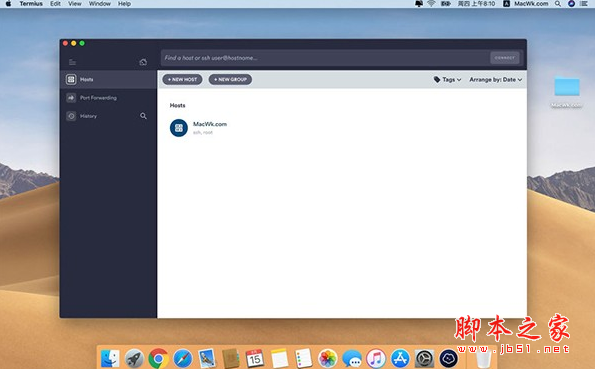
Task: Open the Wi-Fi status menu
Action: pos(431,4)
